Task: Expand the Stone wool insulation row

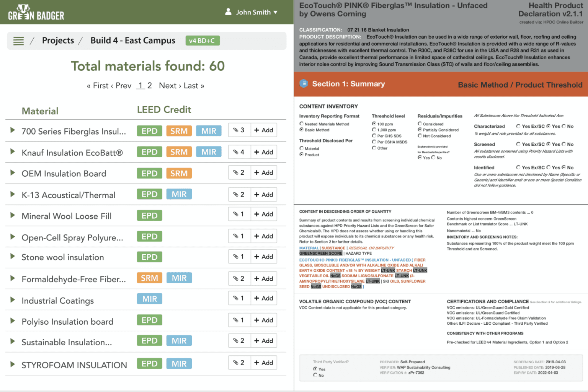Action: tap(13, 256)
